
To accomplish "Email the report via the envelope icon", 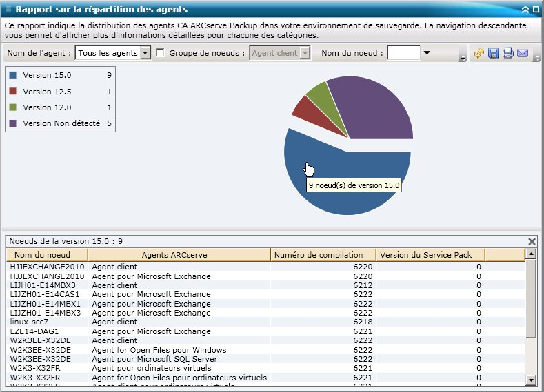I will [523, 53].
